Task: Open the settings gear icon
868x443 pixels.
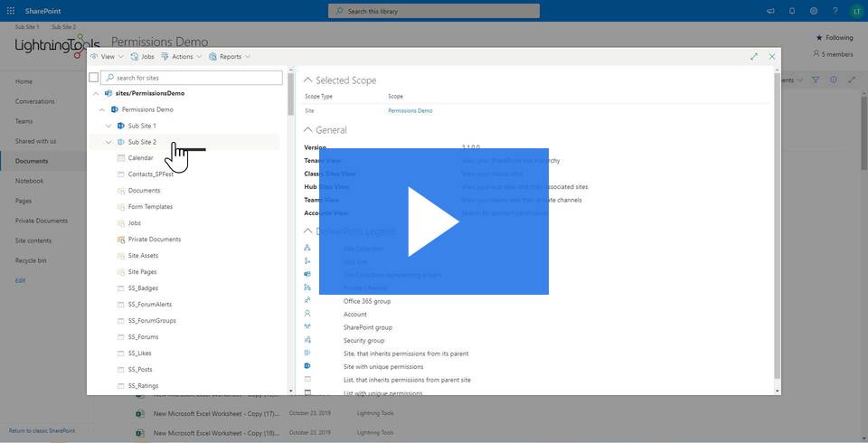Action: 814,11
